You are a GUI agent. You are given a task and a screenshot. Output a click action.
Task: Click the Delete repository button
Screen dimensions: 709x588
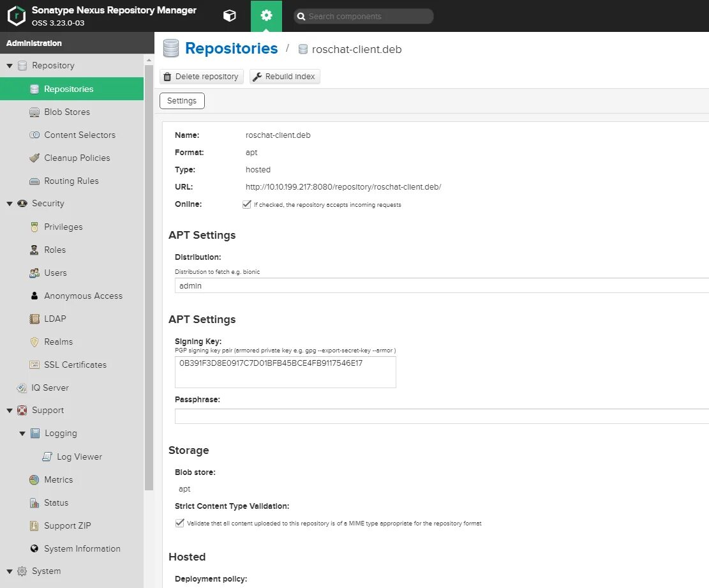[201, 77]
